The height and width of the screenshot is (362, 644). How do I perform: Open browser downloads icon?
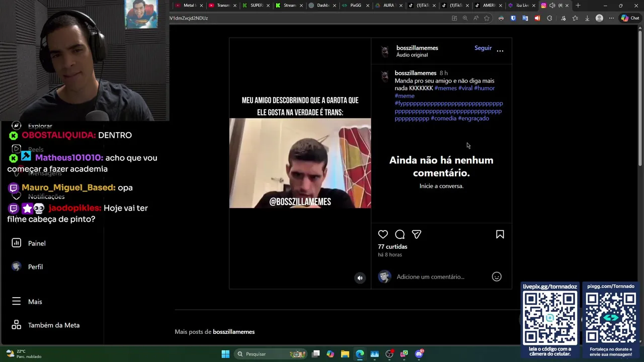[587, 18]
